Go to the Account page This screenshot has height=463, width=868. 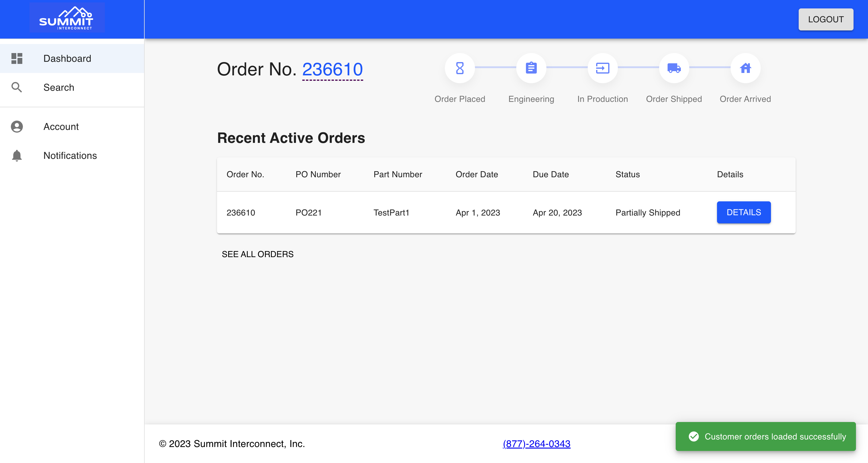pos(72,127)
